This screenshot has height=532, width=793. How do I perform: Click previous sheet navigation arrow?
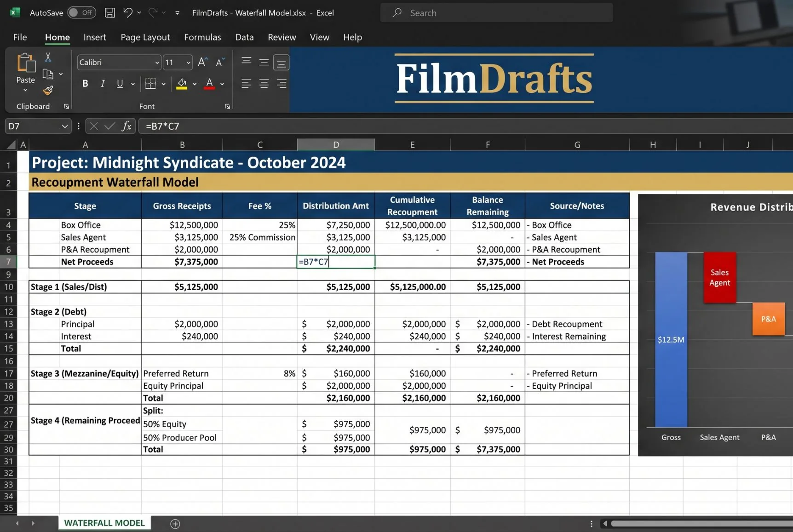17,523
